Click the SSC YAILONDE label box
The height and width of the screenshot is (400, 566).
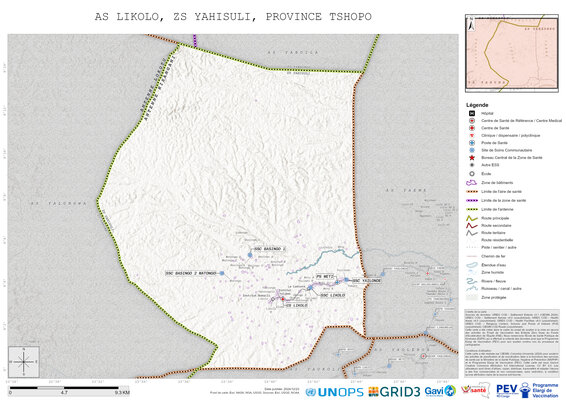coord(366,281)
